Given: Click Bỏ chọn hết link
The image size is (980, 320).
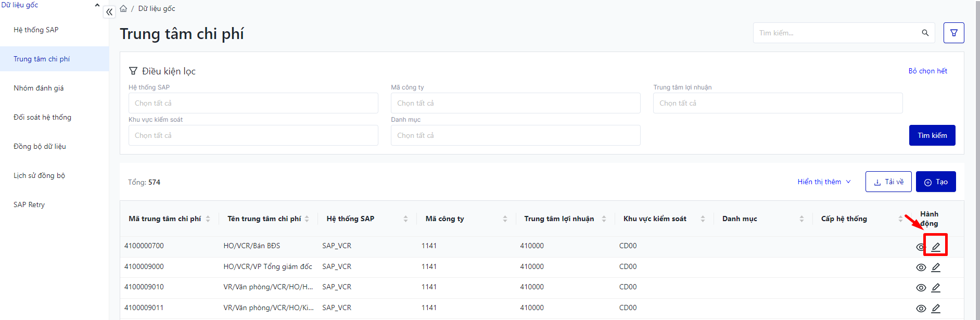Looking at the screenshot, I should tap(927, 71).
